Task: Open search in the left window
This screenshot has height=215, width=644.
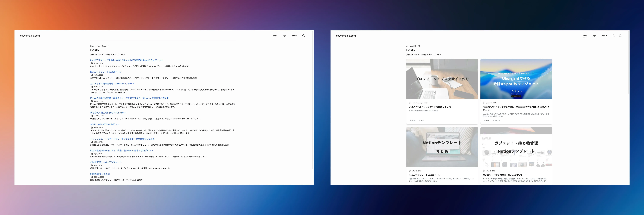Action: click(304, 36)
